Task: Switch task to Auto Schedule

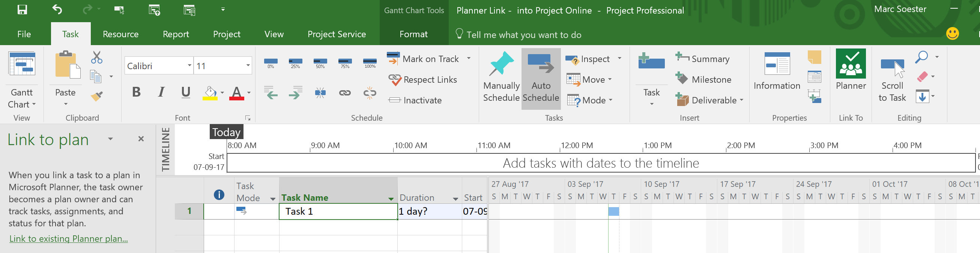Action: (541, 79)
